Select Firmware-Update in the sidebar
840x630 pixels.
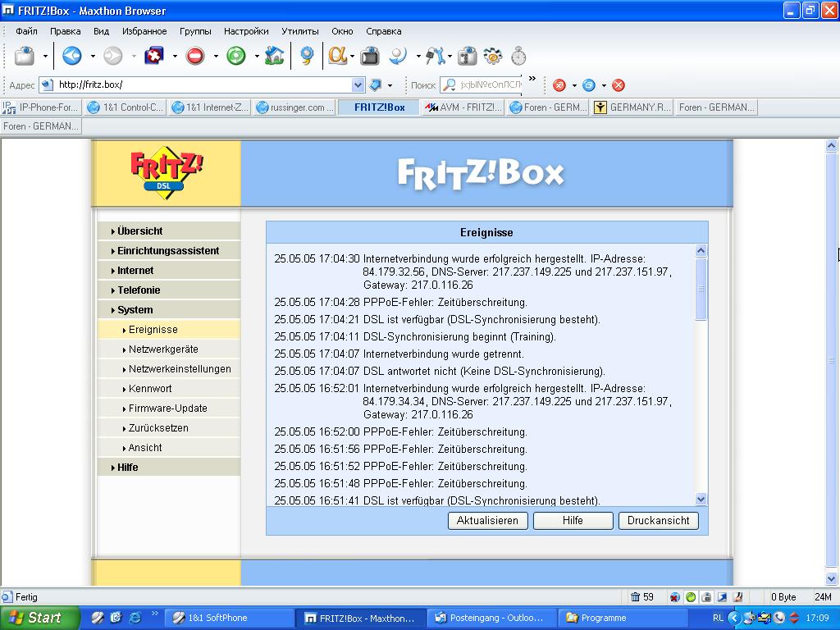(x=169, y=409)
